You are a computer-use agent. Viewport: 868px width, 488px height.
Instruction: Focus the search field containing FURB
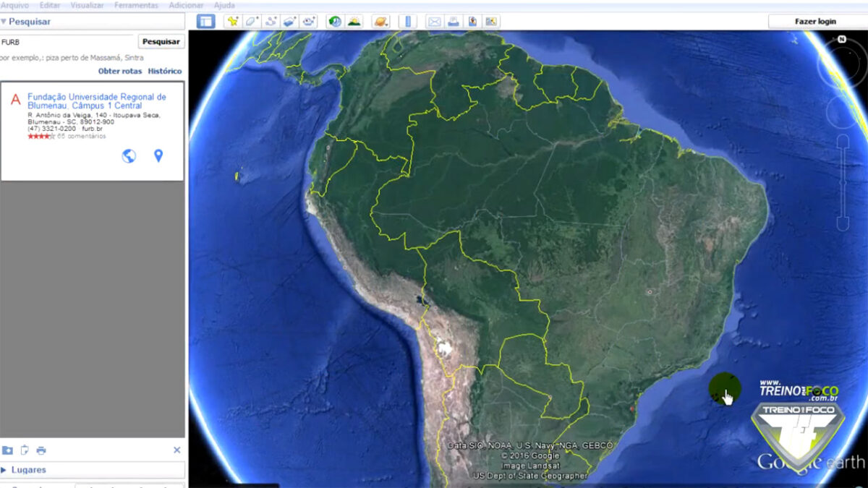tap(67, 42)
